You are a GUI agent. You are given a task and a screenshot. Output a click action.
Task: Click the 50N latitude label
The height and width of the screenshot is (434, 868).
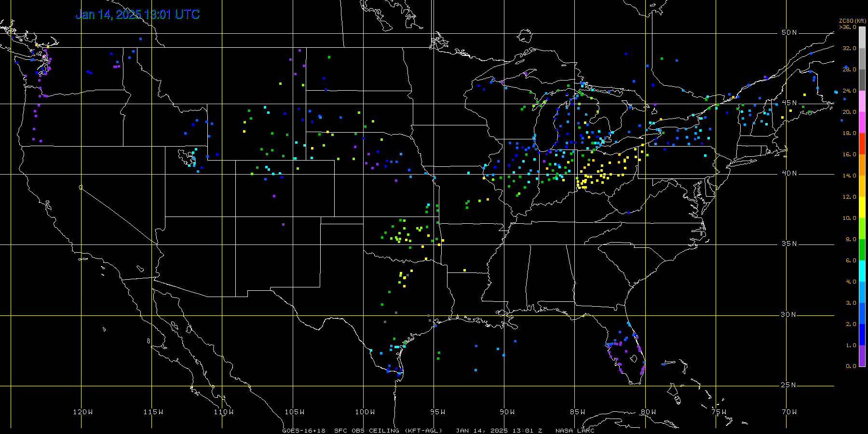[x=789, y=32]
